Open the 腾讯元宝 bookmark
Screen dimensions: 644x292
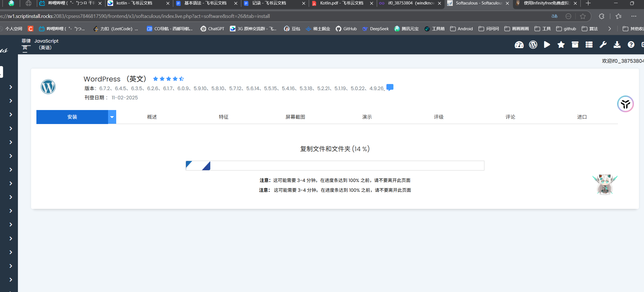(406, 29)
